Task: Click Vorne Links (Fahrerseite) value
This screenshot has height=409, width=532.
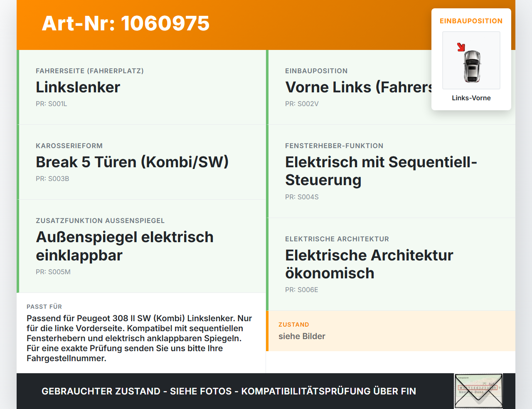Action: pyautogui.click(x=359, y=87)
